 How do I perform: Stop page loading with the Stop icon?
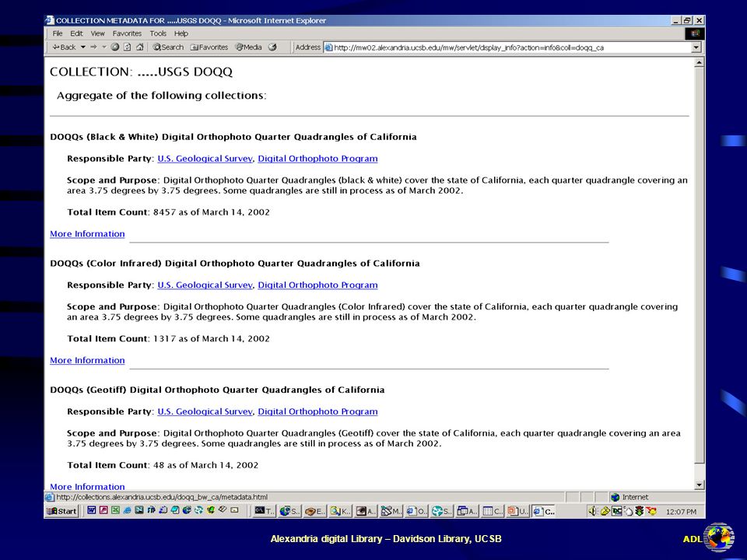[x=115, y=47]
